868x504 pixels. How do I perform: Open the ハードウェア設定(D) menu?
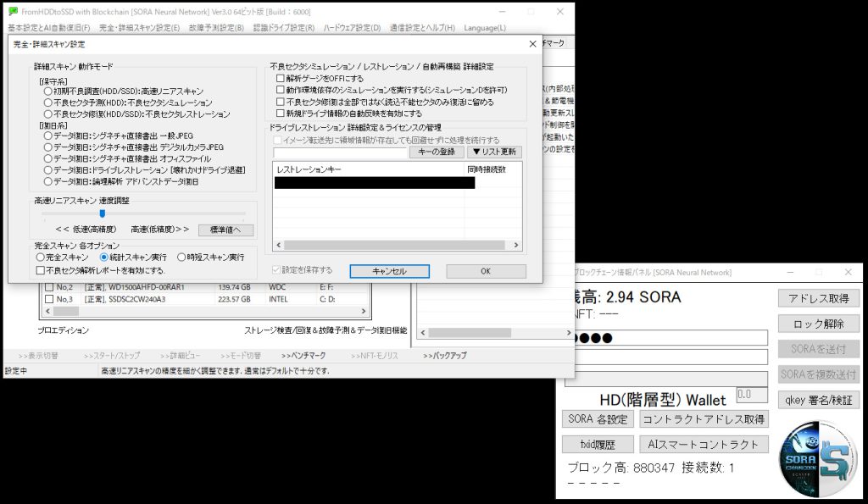(x=352, y=28)
